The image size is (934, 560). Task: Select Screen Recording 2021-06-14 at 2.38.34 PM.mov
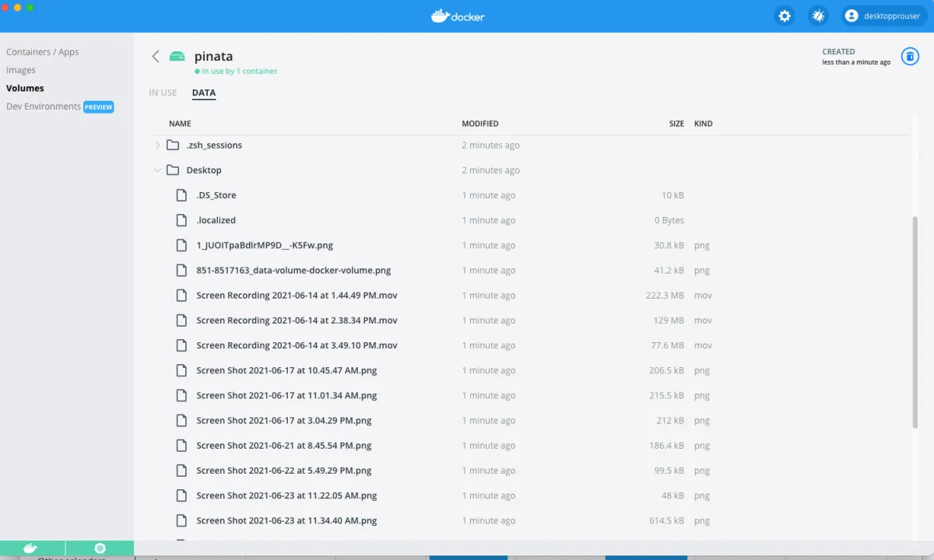[297, 320]
